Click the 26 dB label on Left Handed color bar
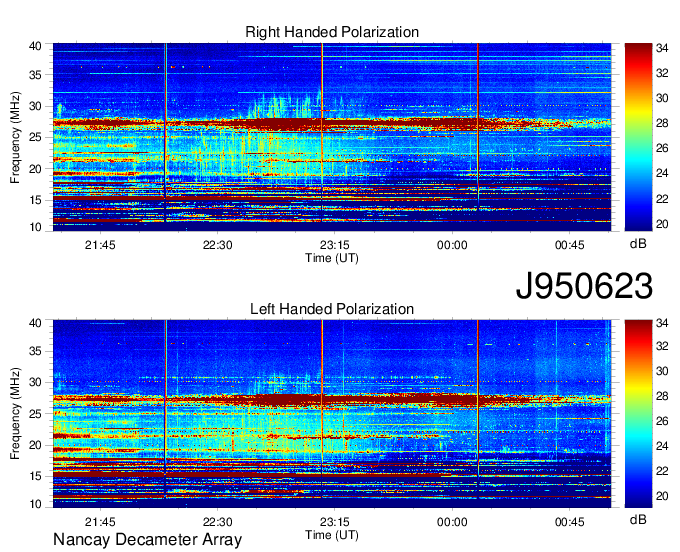This screenshot has height=552, width=680. (662, 421)
